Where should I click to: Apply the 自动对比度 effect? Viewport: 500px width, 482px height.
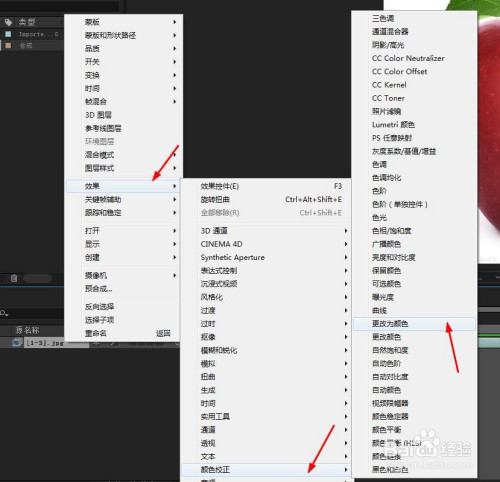click(x=414, y=377)
